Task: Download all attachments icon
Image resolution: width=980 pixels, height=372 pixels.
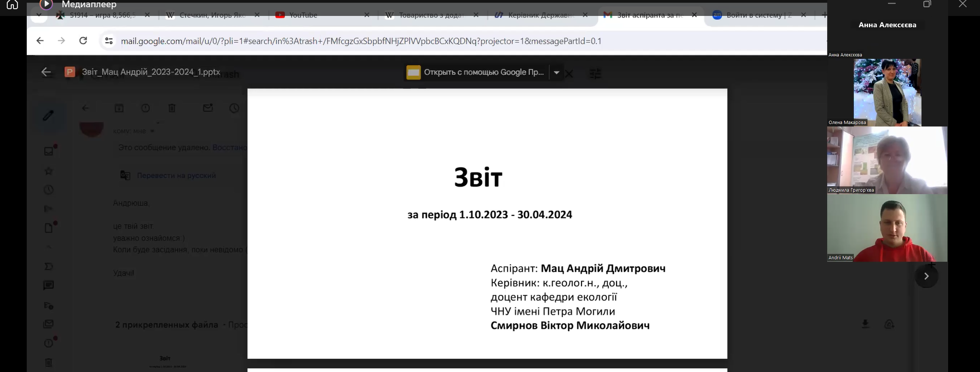Action: [865, 324]
